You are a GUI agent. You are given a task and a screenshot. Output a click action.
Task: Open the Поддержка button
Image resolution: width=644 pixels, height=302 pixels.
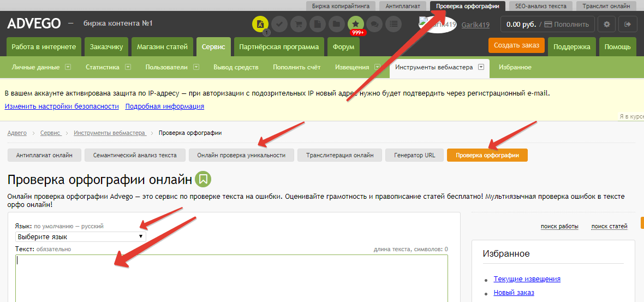572,47
